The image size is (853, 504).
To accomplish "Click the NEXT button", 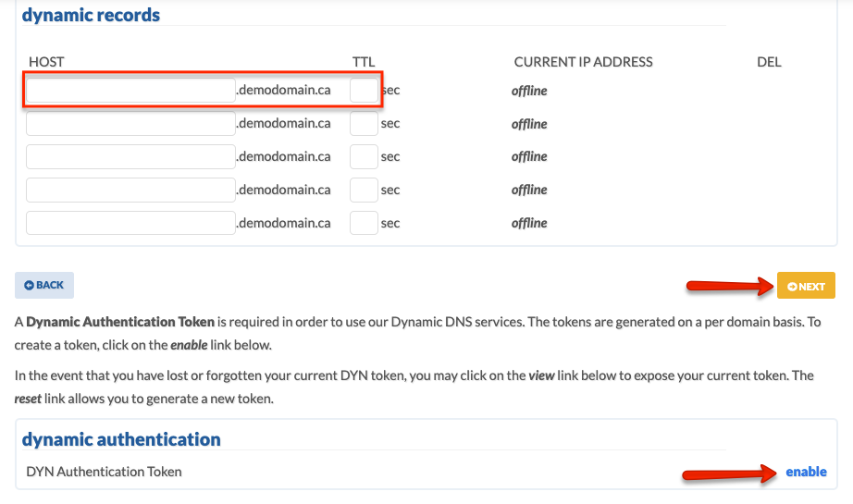I will 806,286.
